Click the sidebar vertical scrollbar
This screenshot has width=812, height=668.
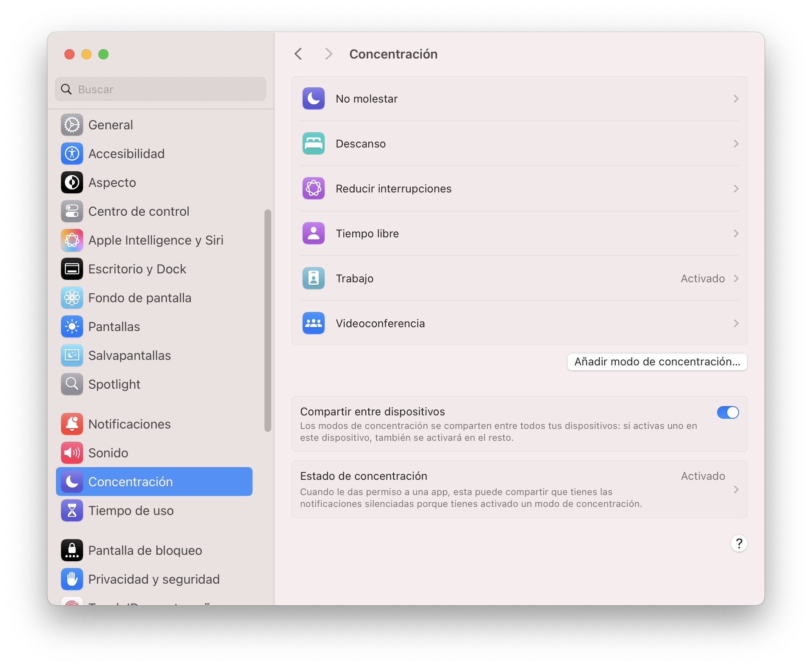pyautogui.click(x=267, y=320)
